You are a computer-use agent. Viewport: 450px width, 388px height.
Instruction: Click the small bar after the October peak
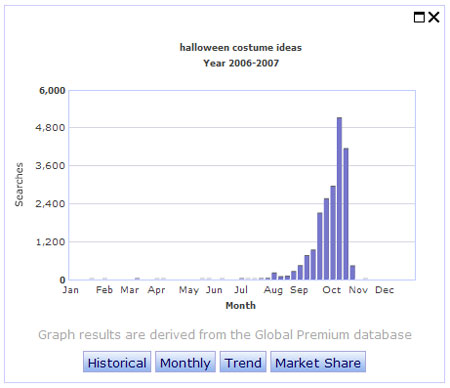coord(353,273)
